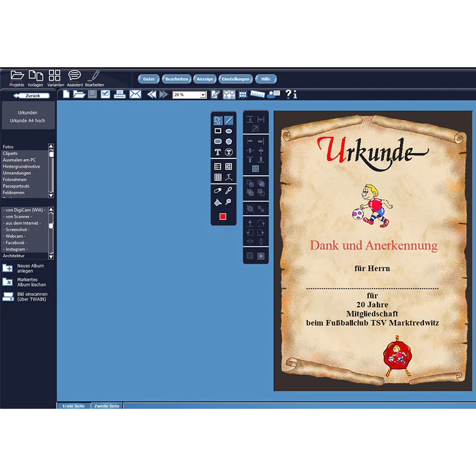The height and width of the screenshot is (476, 476).
Task: Toggle the grid display icon
Action: click(242, 95)
